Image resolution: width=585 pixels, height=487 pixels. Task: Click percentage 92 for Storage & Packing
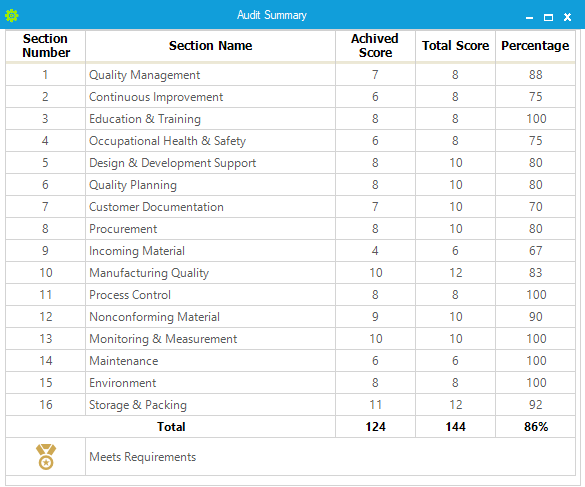coord(535,405)
